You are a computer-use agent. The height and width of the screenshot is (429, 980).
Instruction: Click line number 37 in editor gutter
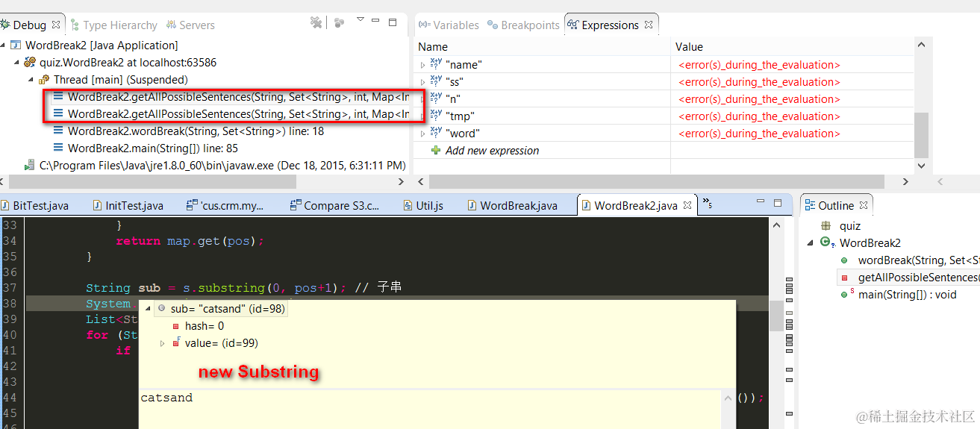point(9,287)
